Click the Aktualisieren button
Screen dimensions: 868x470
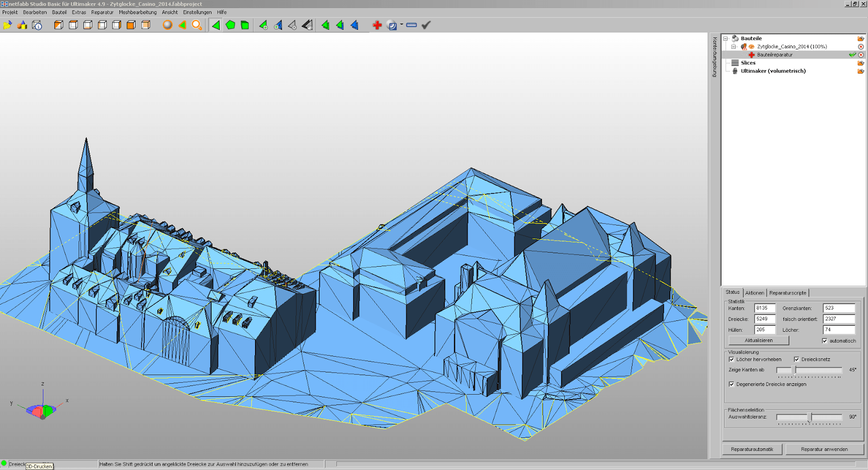(x=758, y=340)
